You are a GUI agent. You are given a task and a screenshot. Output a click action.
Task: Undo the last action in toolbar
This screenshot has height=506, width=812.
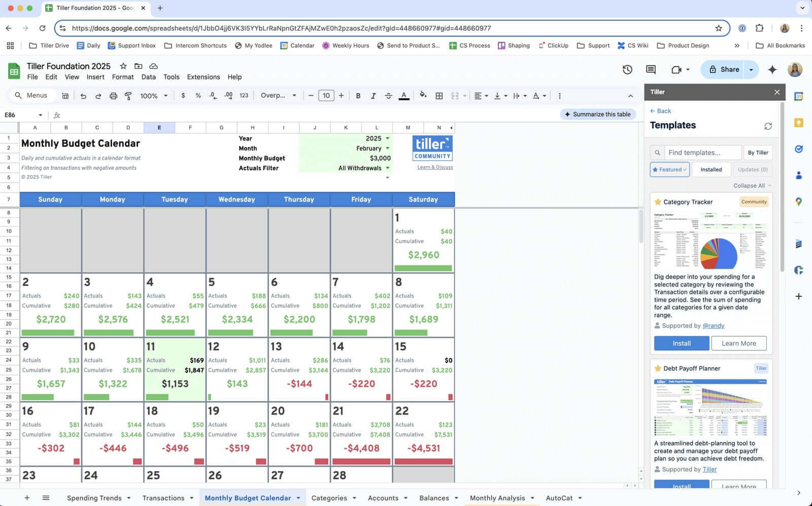pos(83,96)
